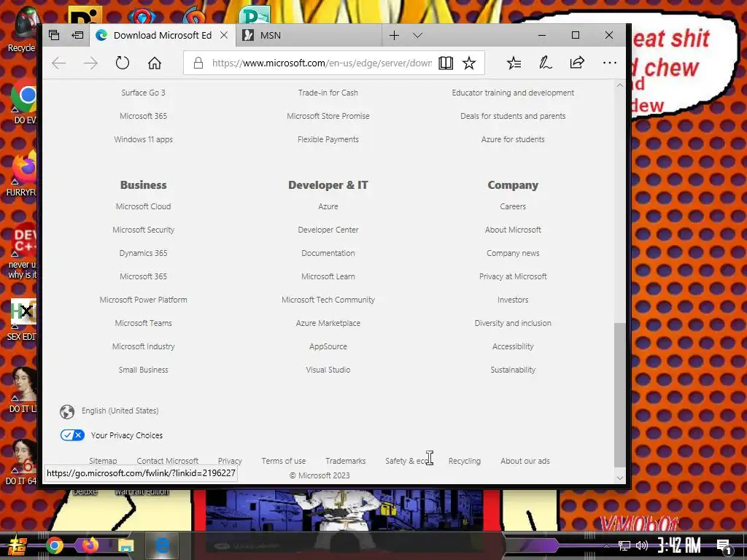747x560 pixels.
Task: Open the Windows 11 apps link
Action: click(x=144, y=139)
